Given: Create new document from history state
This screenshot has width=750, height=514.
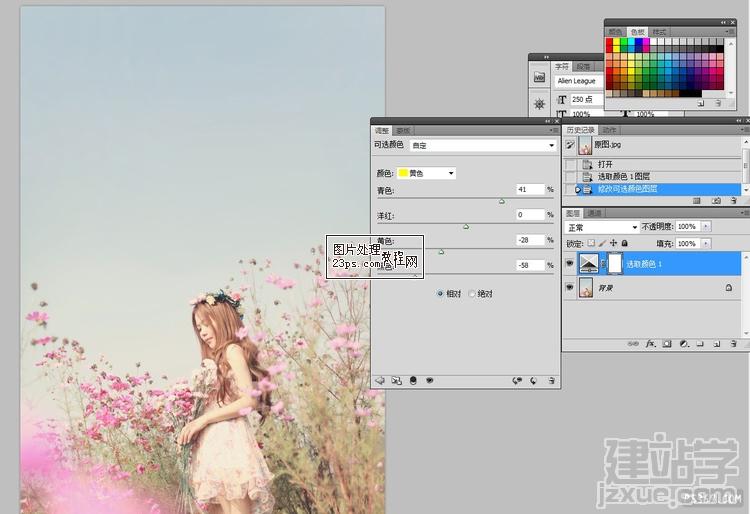Looking at the screenshot, I should pyautogui.click(x=697, y=201).
